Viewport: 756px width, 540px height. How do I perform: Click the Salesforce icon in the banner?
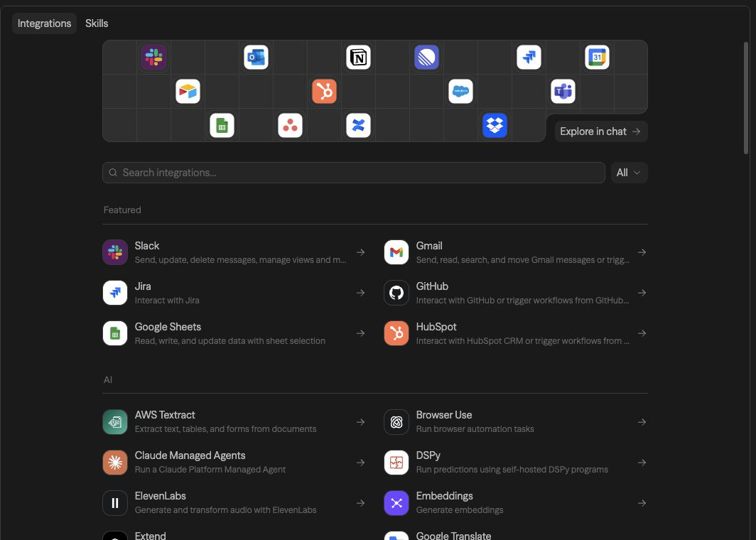point(460,91)
